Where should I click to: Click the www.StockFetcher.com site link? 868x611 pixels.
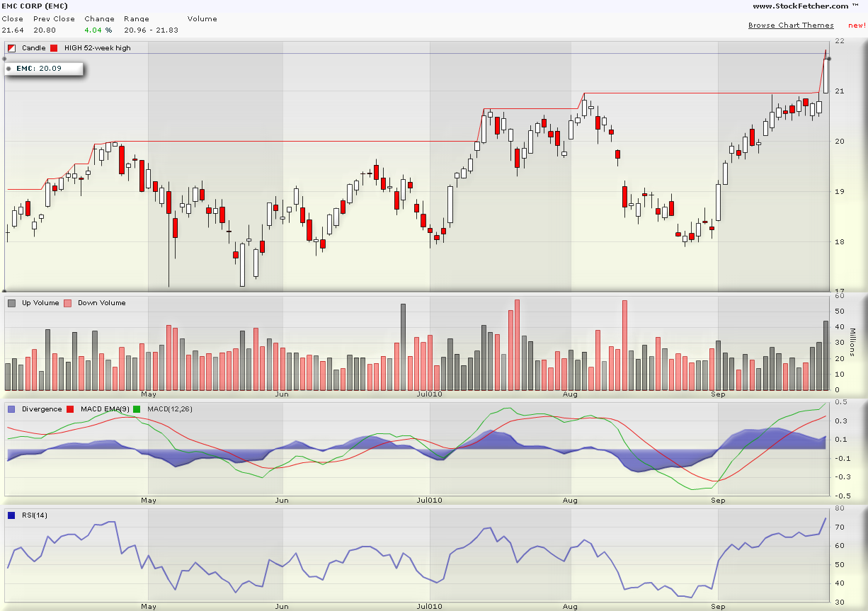[806, 6]
